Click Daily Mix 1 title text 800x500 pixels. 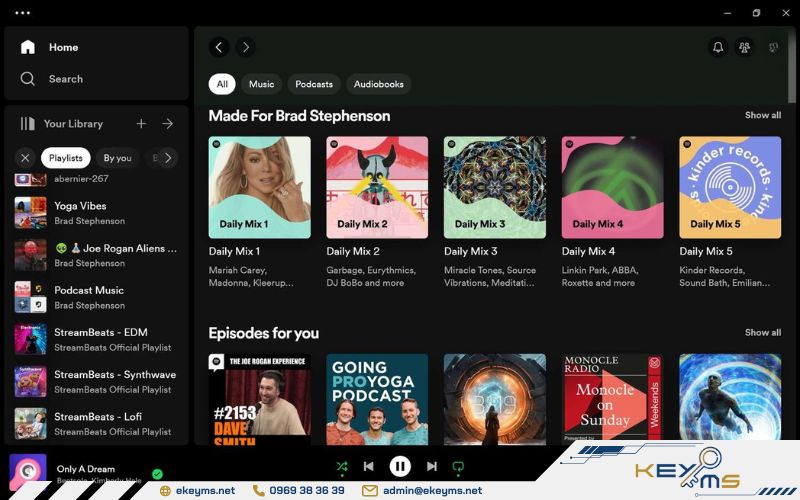pos(234,251)
